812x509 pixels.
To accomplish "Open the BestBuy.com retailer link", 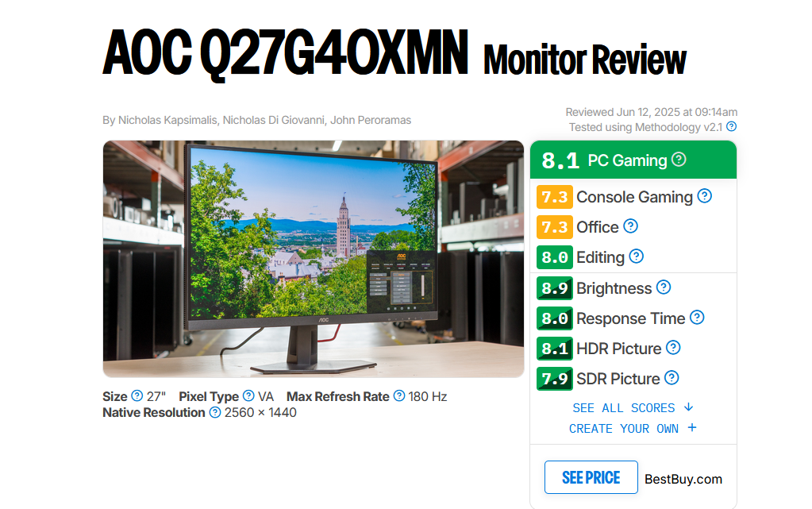I will (x=683, y=480).
